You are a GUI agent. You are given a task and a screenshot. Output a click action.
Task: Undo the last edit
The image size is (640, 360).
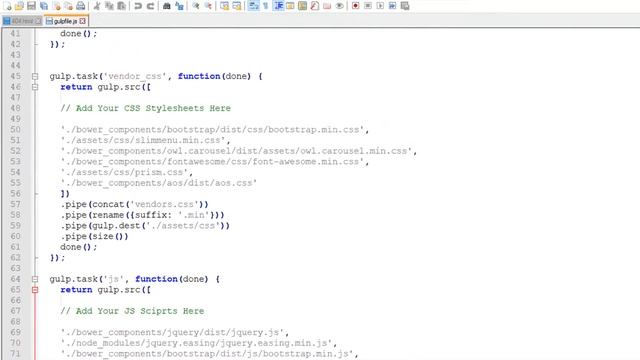point(138,6)
